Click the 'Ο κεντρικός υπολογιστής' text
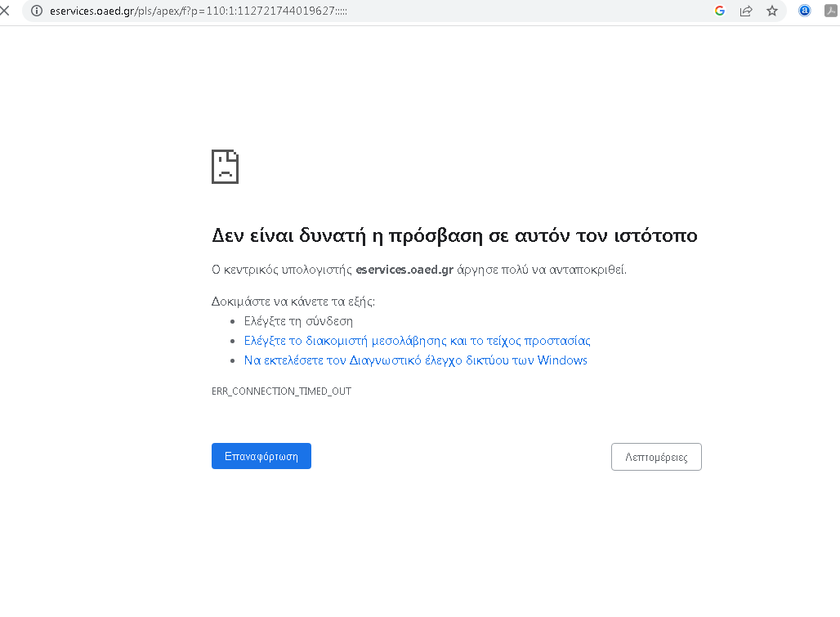The height and width of the screenshot is (617, 840). click(282, 270)
